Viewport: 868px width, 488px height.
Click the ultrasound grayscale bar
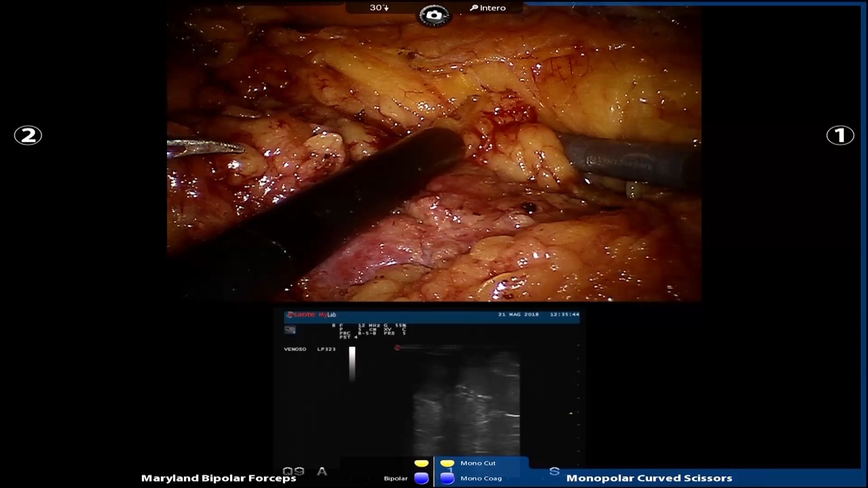[x=352, y=363]
